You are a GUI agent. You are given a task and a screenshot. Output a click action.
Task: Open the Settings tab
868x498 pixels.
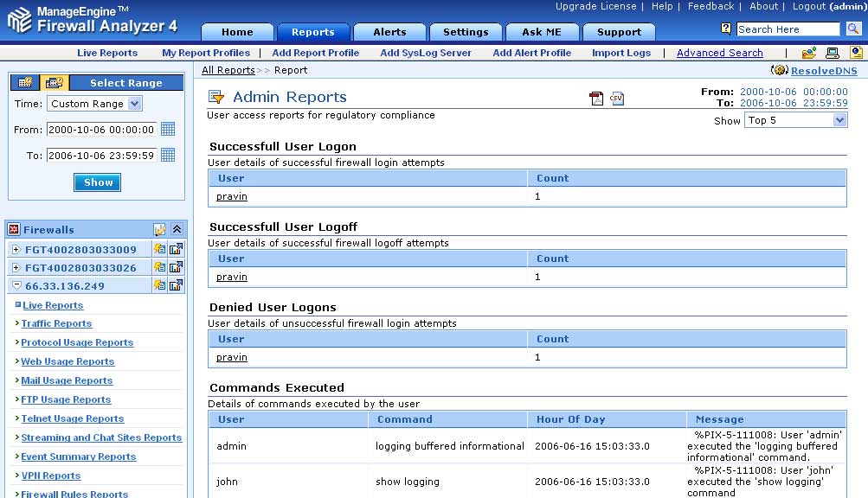pyautogui.click(x=466, y=32)
